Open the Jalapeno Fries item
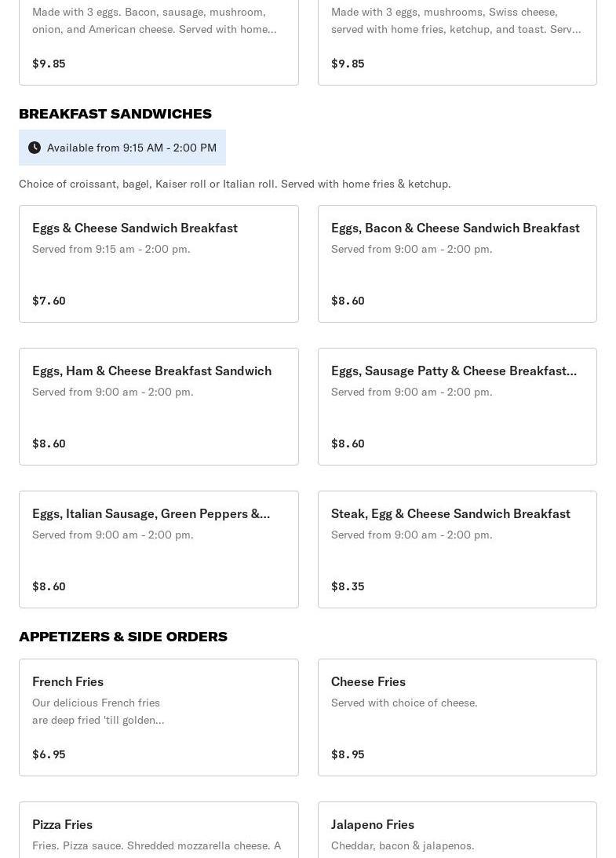 (457, 830)
